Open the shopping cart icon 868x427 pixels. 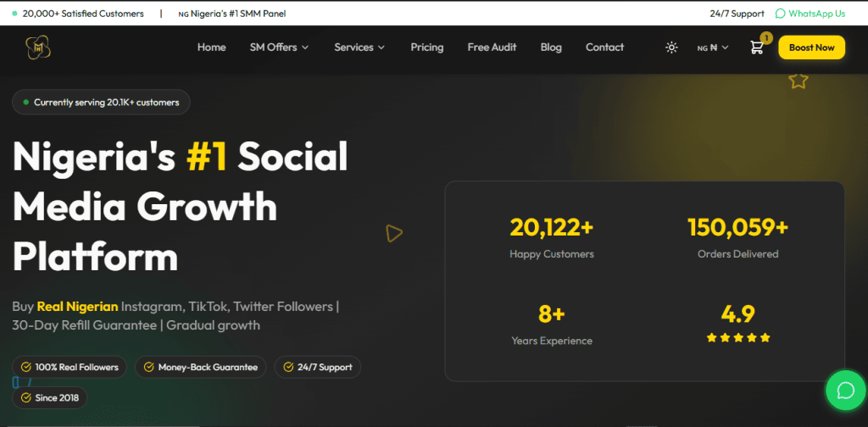[756, 47]
